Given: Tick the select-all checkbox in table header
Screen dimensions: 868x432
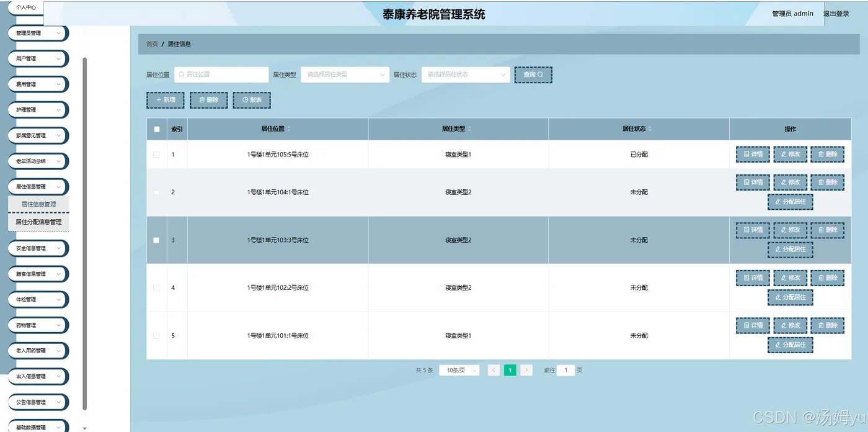Looking at the screenshot, I should [x=157, y=129].
